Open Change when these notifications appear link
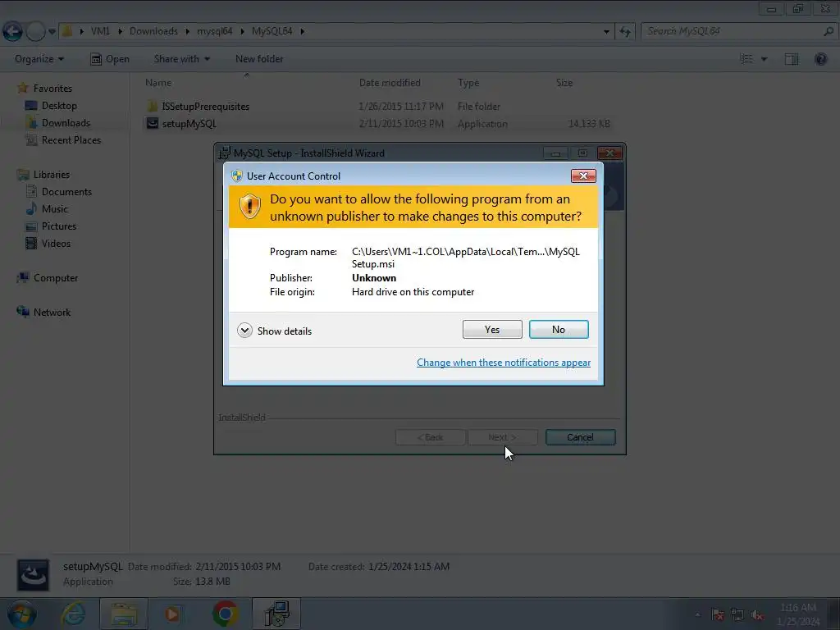This screenshot has width=840, height=630. pos(504,363)
